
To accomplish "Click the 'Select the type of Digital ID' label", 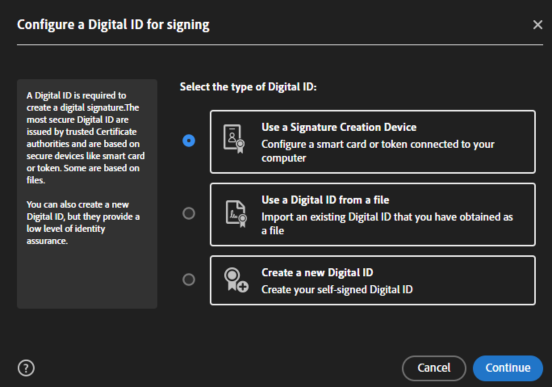I will tap(248, 87).
